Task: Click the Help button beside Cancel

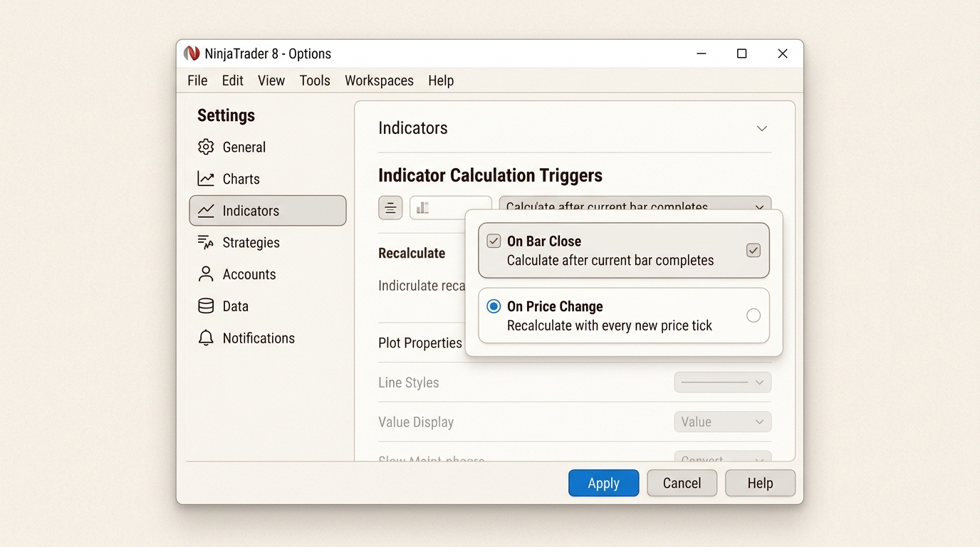Action: click(760, 483)
